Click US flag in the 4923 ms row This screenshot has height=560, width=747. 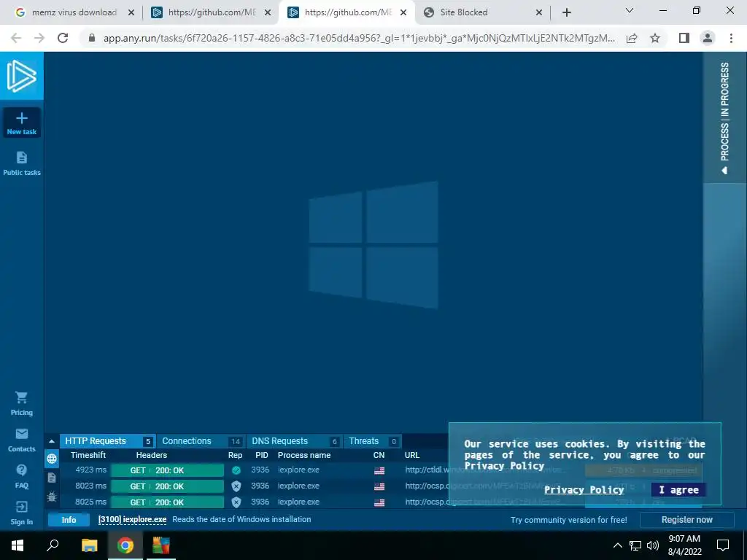(x=379, y=470)
